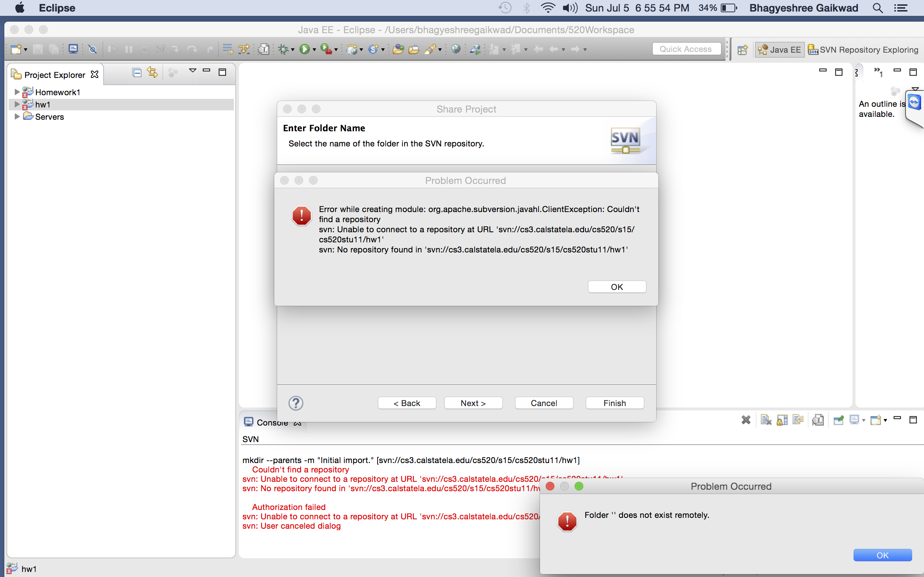Click OK in the repository error dialog
Image resolution: width=924 pixels, height=577 pixels.
pyautogui.click(x=616, y=287)
